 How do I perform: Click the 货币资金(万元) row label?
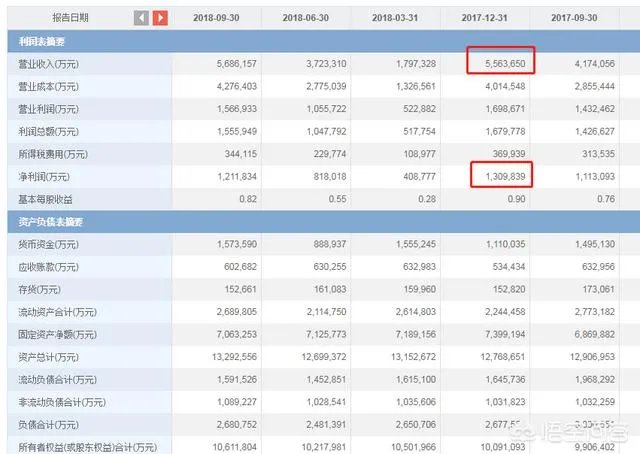point(42,243)
